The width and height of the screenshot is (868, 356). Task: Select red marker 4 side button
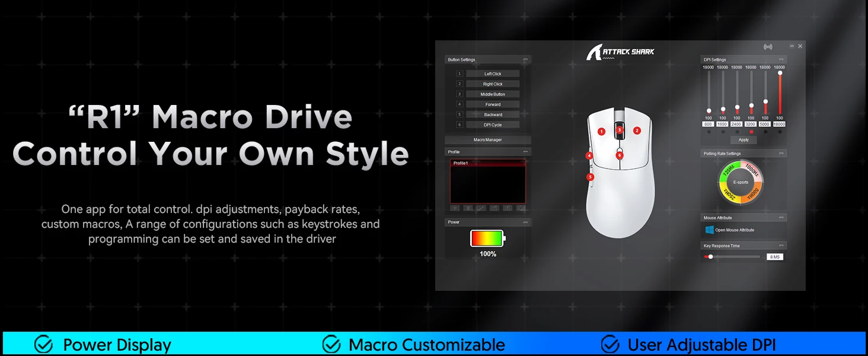point(589,156)
